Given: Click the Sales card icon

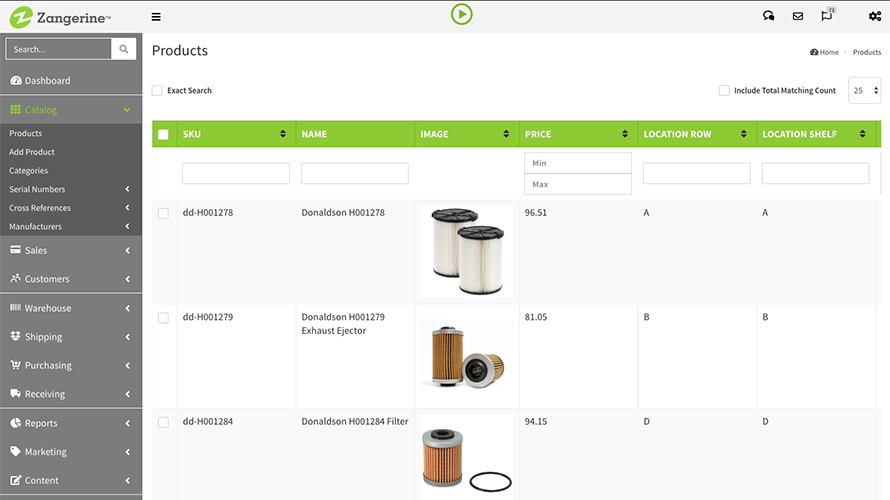Looking at the screenshot, I should click(15, 250).
